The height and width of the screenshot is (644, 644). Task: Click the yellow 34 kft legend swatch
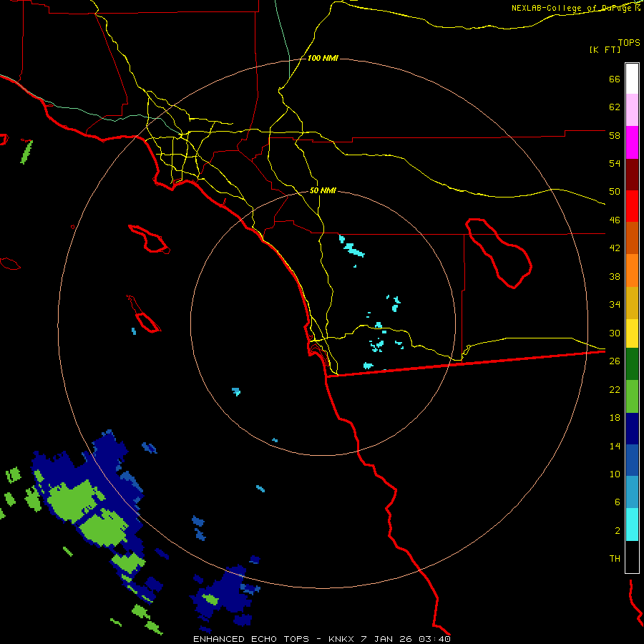pyautogui.click(x=632, y=333)
